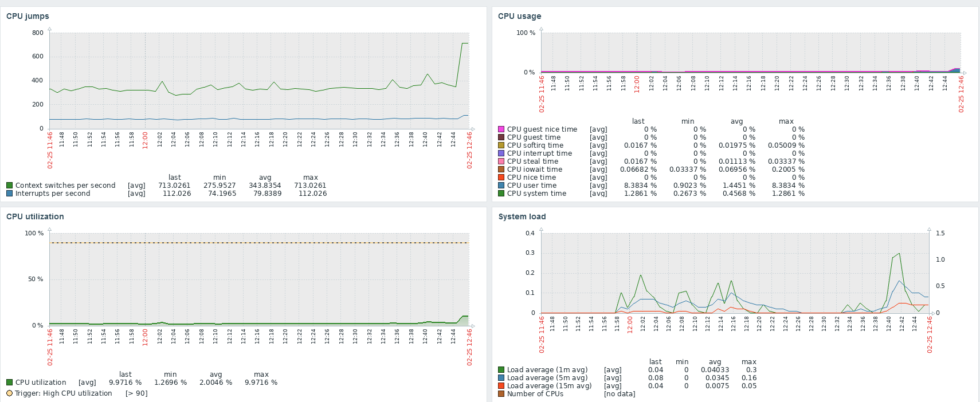Screen dimensions: 980x402
Task: Click the 15m load average avg value 0.0075
Action: pyautogui.click(x=717, y=386)
